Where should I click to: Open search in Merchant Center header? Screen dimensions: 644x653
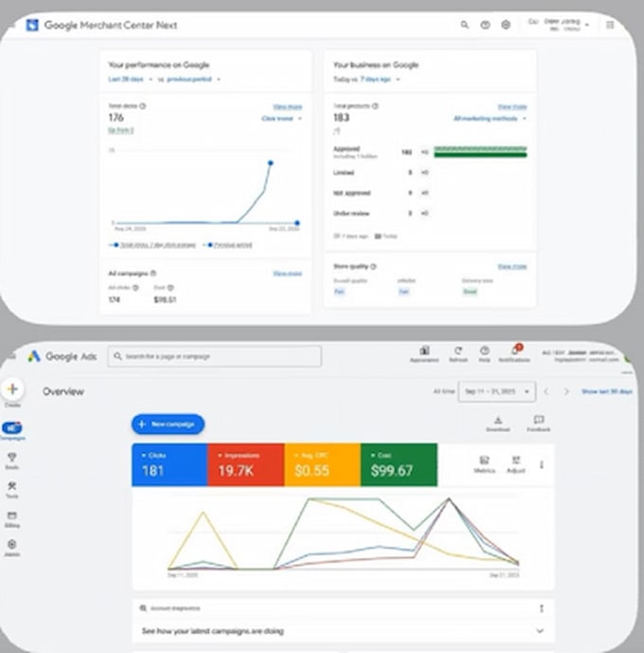click(465, 25)
